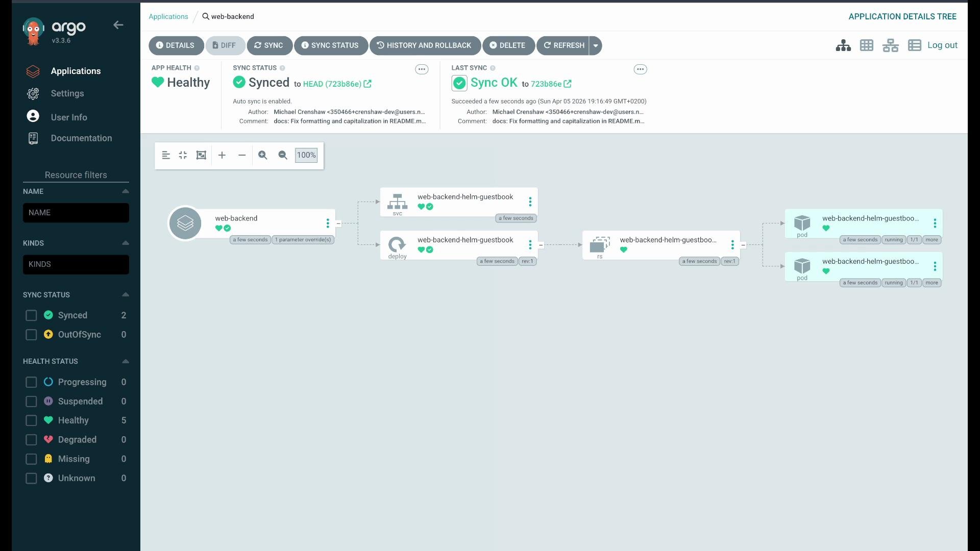Open SYNC STATUS
The height and width of the screenshot is (551, 980).
click(330, 45)
